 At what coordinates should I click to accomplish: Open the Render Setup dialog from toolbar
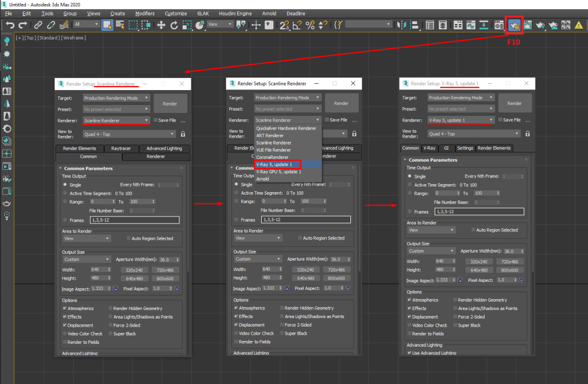513,25
